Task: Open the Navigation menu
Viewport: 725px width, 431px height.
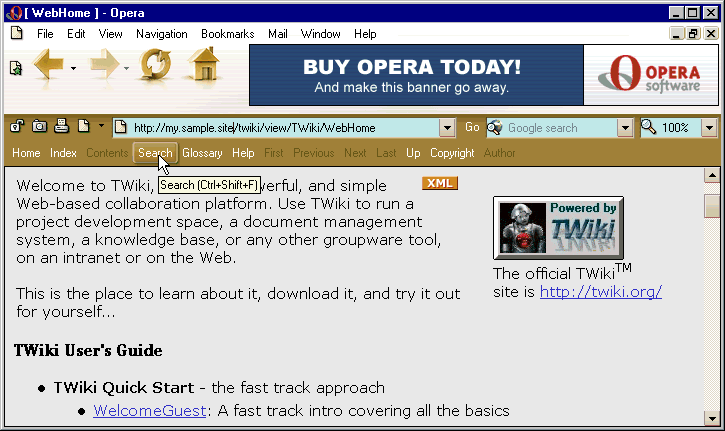Action: (x=161, y=34)
